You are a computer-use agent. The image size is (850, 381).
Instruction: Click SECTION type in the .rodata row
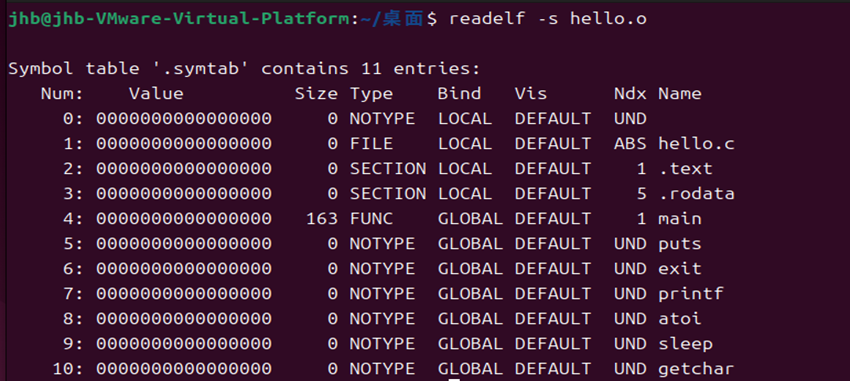click(x=388, y=193)
